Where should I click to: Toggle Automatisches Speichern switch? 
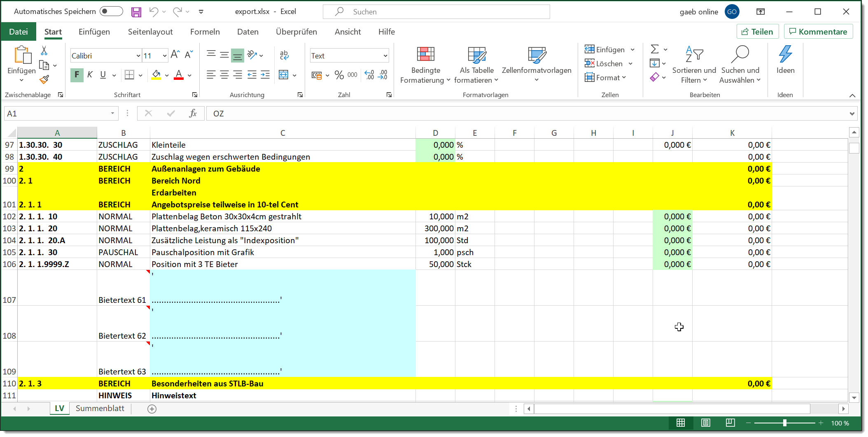(x=111, y=12)
